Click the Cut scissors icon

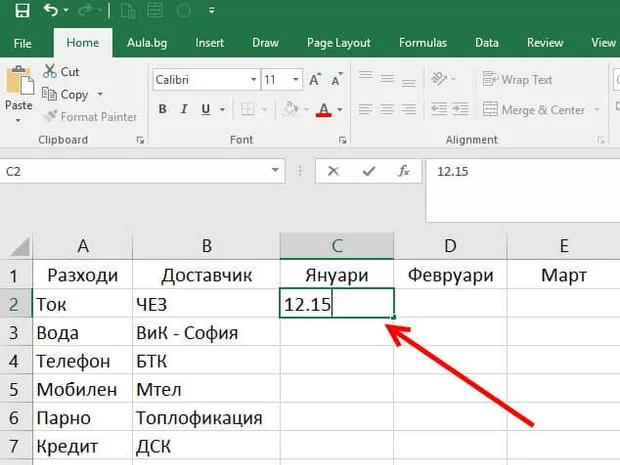(50, 72)
